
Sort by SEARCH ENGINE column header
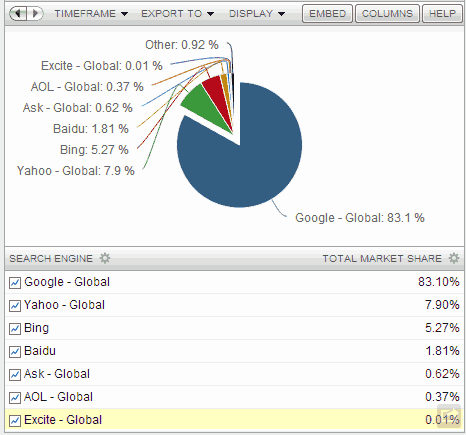(x=51, y=259)
